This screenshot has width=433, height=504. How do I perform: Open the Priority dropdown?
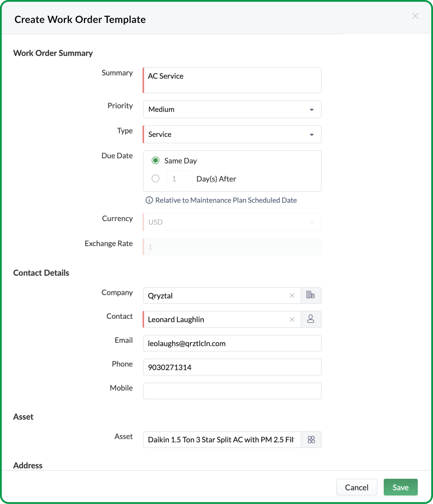click(312, 109)
